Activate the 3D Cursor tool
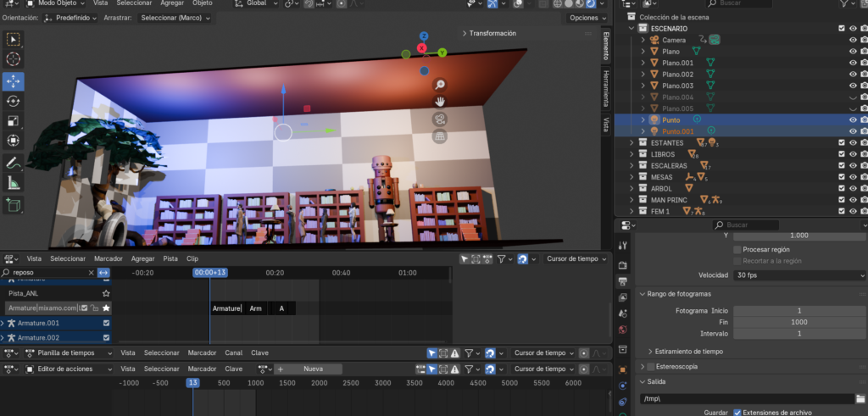This screenshot has width=868, height=416. (14, 59)
